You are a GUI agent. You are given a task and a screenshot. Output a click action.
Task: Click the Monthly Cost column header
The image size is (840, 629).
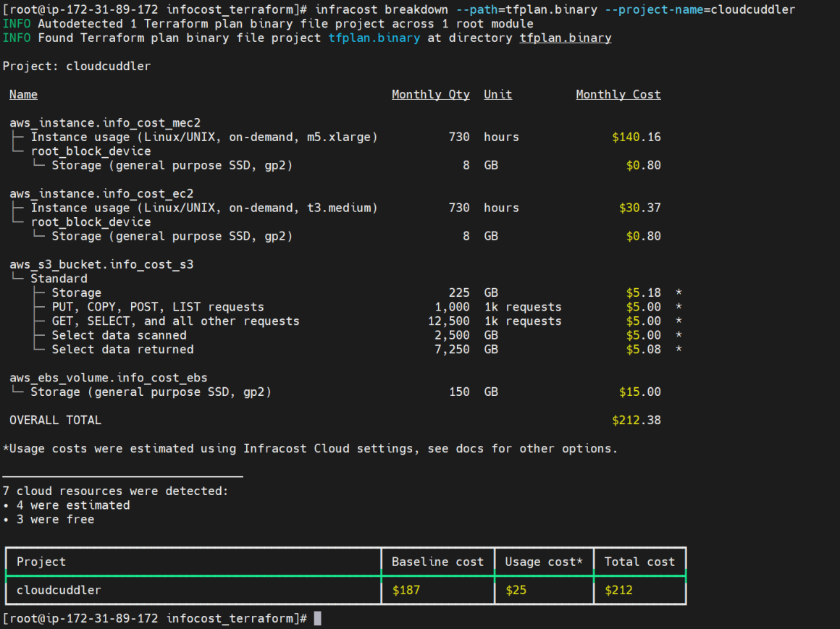(x=618, y=95)
